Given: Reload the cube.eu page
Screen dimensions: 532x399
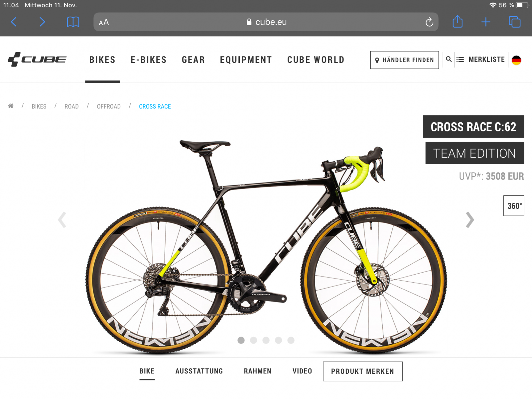Looking at the screenshot, I should click(x=429, y=22).
